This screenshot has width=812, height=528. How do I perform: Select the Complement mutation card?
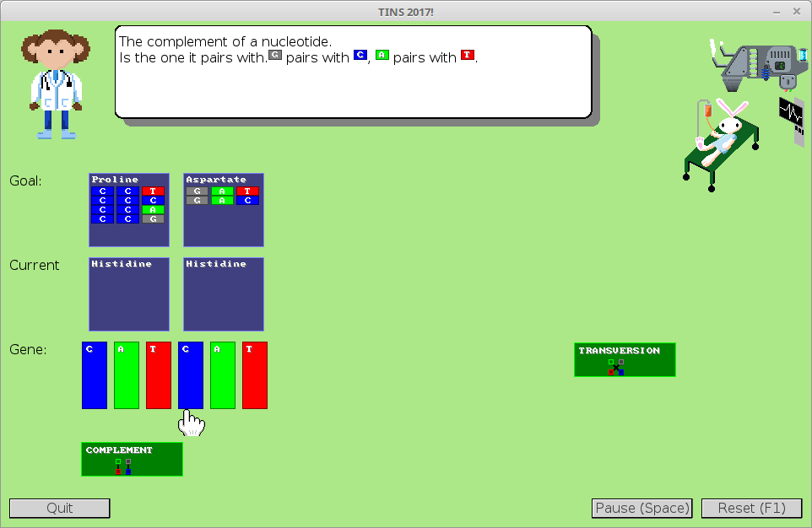pyautogui.click(x=132, y=459)
